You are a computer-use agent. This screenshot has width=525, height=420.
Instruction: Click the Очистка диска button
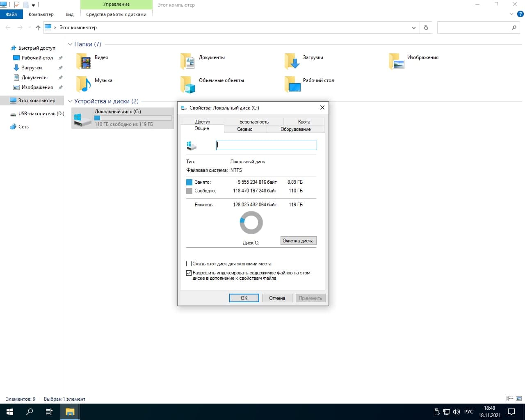click(298, 241)
